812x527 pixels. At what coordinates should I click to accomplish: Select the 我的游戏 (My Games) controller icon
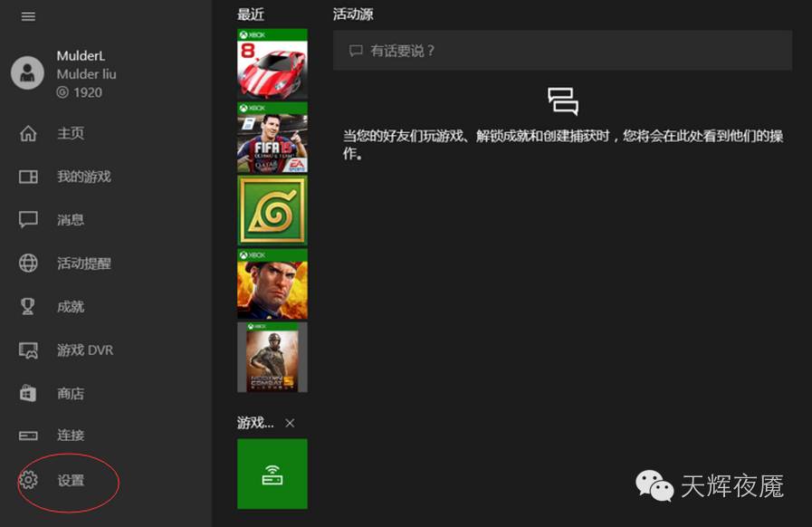[28, 177]
